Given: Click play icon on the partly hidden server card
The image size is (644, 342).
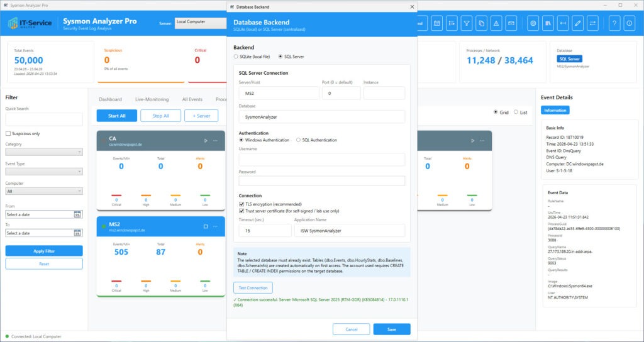Looking at the screenshot, I should point(473,141).
